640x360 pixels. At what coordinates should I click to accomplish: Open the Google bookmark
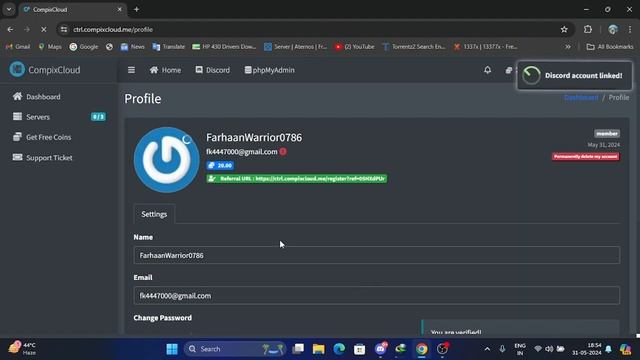[x=84, y=47]
